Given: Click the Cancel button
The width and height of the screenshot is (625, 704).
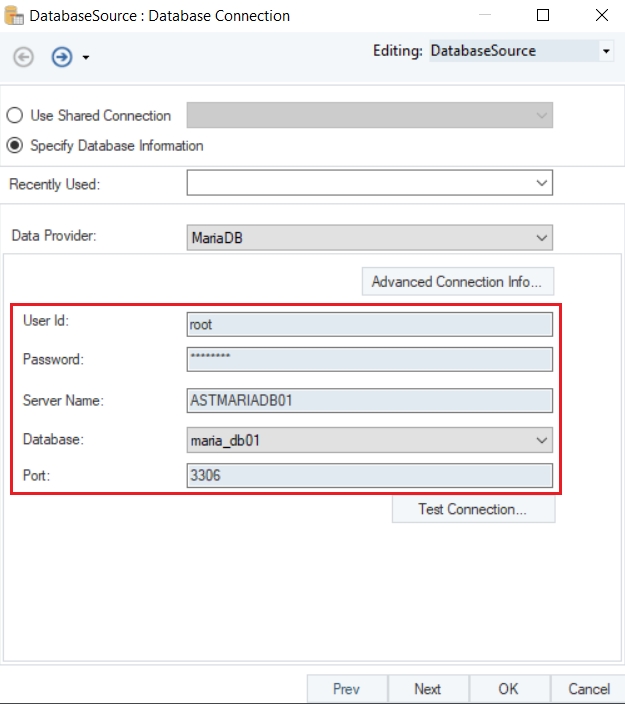Looking at the screenshot, I should (x=588, y=689).
